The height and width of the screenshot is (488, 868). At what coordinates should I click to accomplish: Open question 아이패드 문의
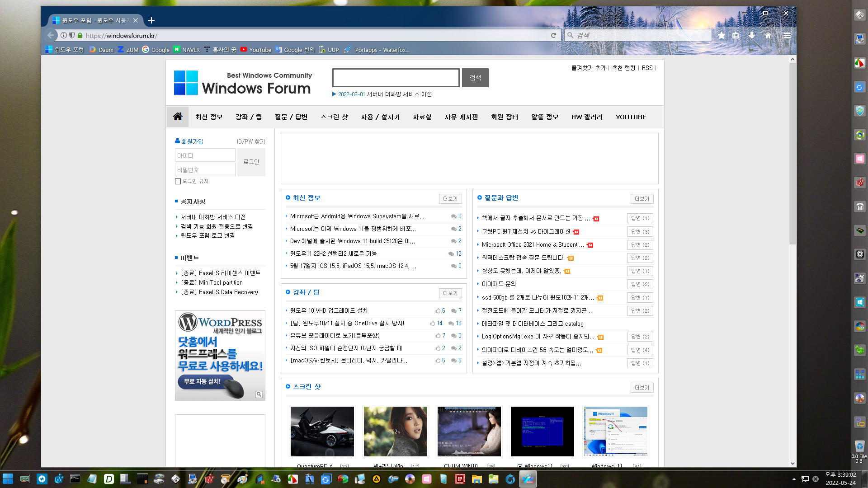pyautogui.click(x=499, y=284)
